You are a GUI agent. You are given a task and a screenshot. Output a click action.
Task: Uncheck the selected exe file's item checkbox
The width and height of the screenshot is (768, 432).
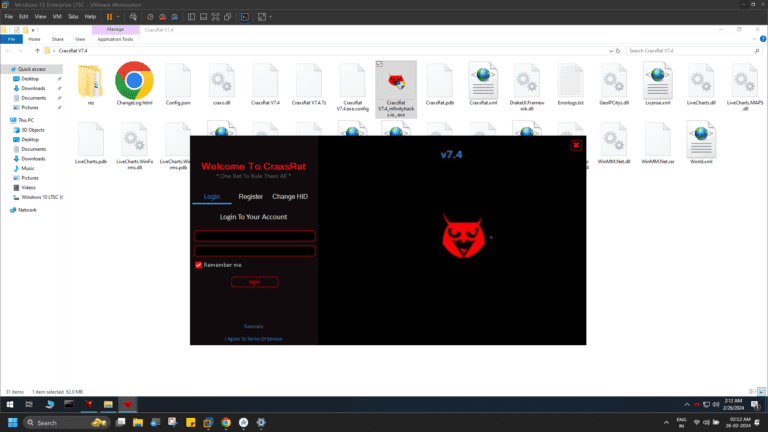(379, 64)
